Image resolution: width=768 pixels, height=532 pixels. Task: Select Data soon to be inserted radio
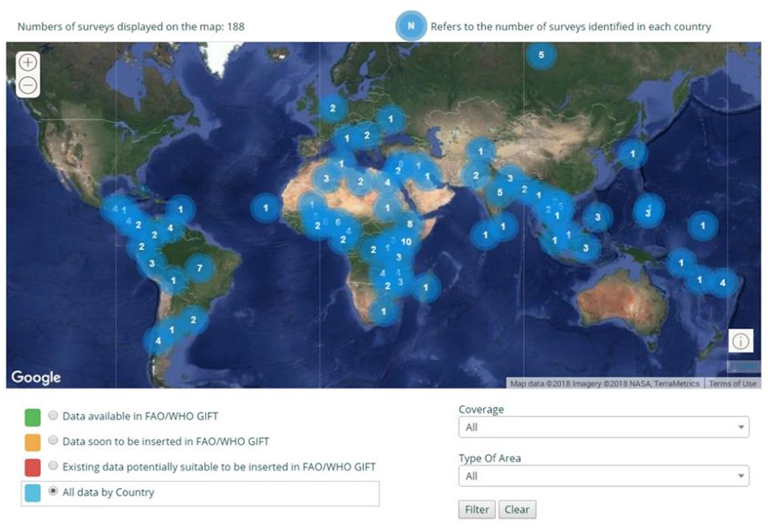53,441
